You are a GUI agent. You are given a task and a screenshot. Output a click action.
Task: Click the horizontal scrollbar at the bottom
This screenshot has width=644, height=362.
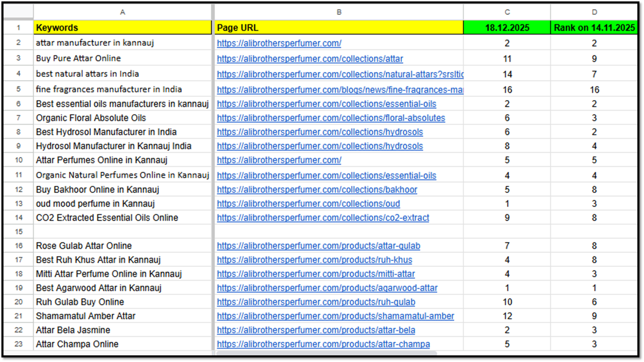(326, 353)
